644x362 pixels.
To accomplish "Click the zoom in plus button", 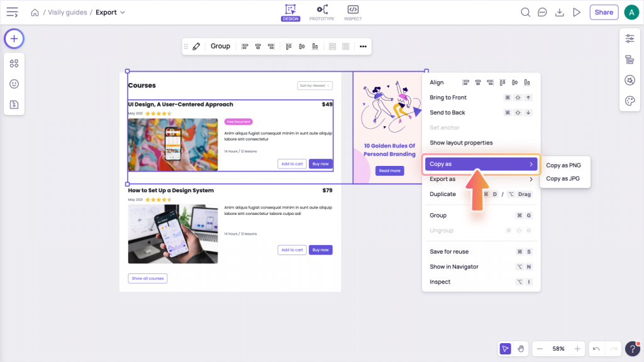I will point(577,349).
